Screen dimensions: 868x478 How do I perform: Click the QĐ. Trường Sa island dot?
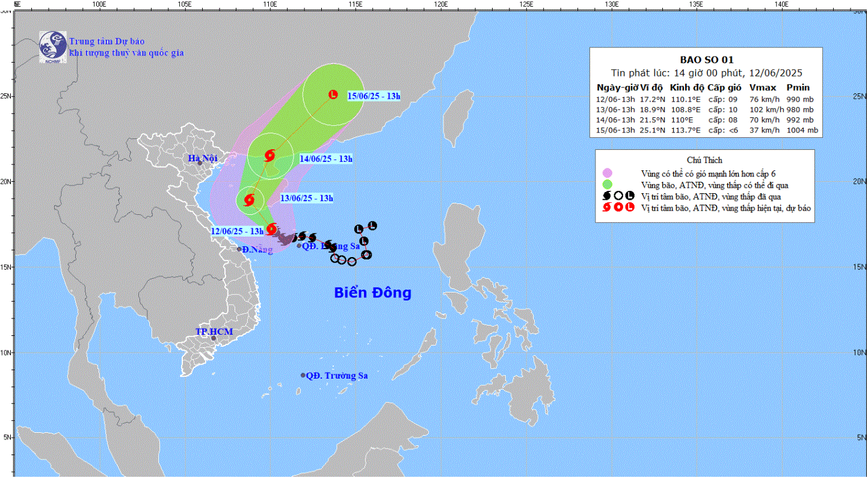pos(303,375)
